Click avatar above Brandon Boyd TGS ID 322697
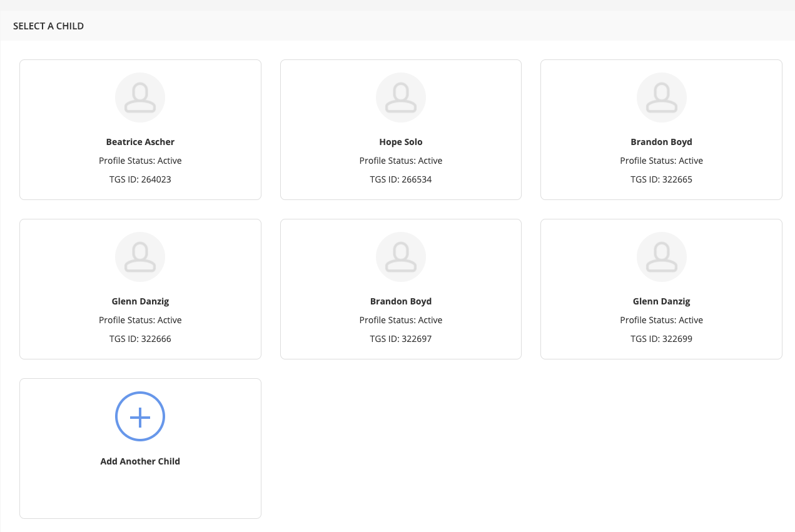The image size is (795, 532). [x=400, y=257]
